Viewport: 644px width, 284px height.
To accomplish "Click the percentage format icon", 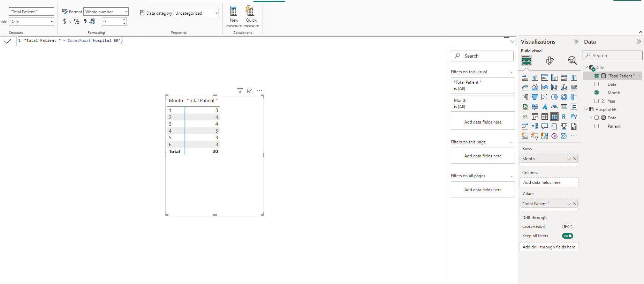I will [x=77, y=22].
